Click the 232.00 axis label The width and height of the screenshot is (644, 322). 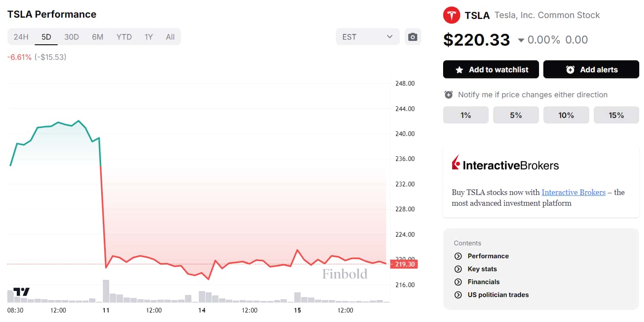[x=405, y=184]
